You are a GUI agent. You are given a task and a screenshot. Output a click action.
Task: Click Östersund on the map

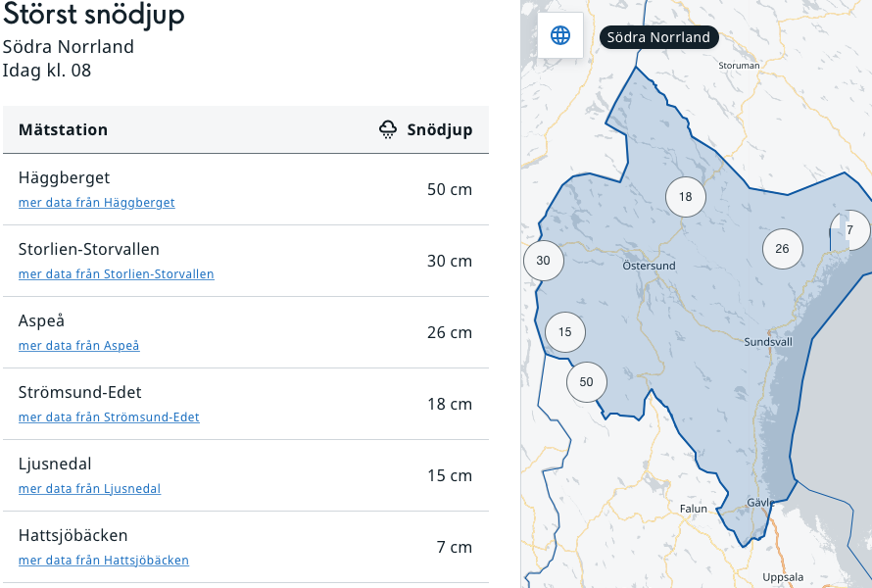(x=649, y=266)
